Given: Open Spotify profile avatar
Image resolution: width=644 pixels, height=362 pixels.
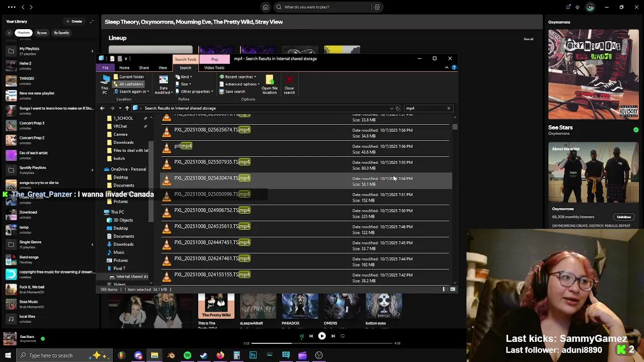Looking at the screenshot, I should (x=590, y=7).
